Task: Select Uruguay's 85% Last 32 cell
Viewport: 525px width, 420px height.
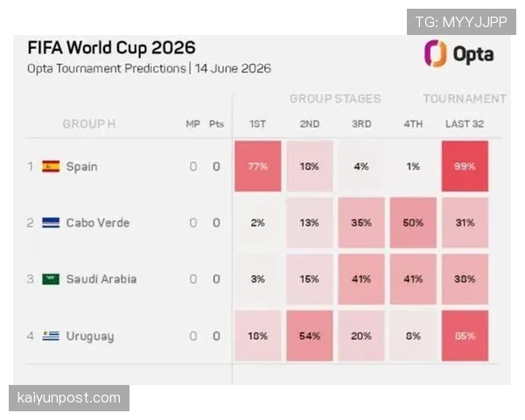Action: point(465,336)
